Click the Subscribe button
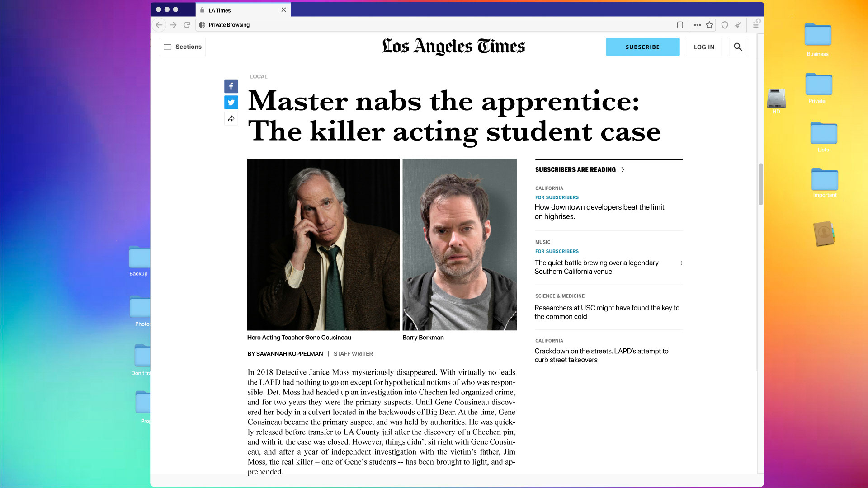 [642, 47]
